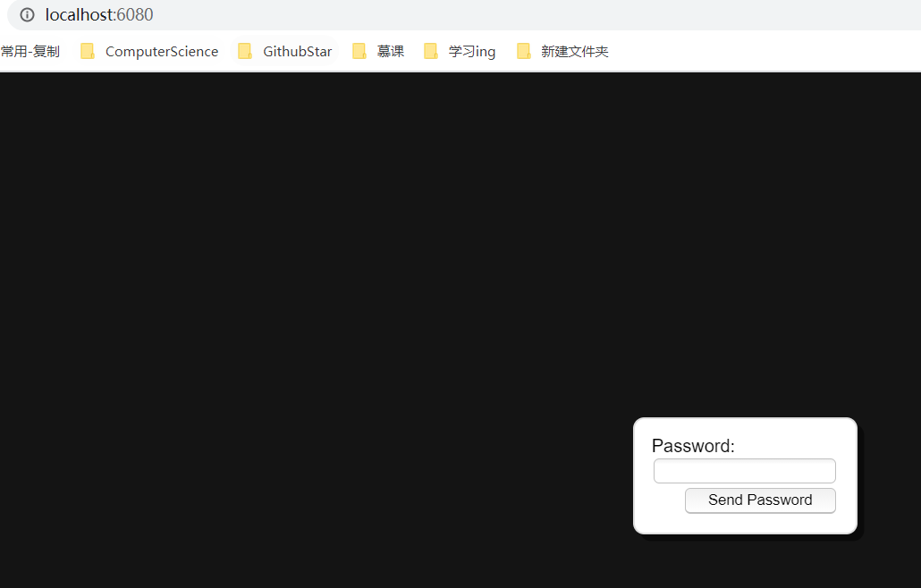This screenshot has height=588, width=921.
Task: Click the site info icon in address bar
Action: (27, 14)
